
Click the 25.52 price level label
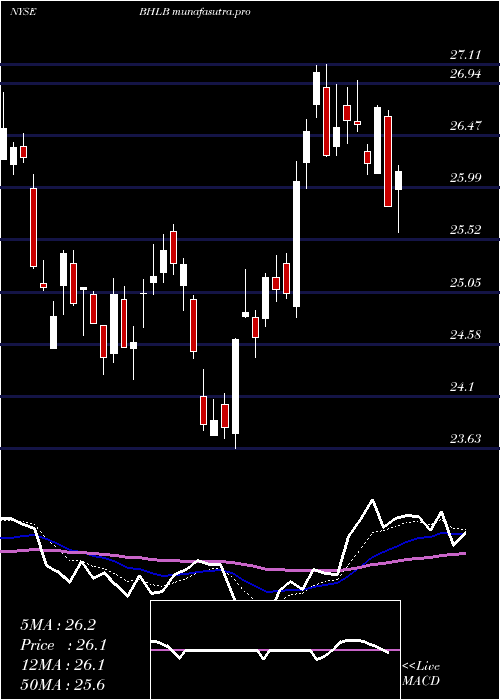tap(465, 230)
